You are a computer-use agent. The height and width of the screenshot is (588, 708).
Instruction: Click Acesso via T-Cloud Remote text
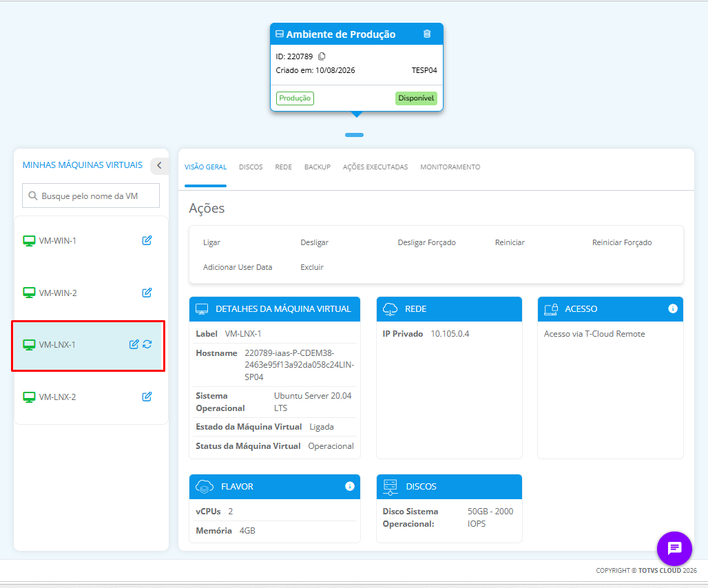coord(594,333)
